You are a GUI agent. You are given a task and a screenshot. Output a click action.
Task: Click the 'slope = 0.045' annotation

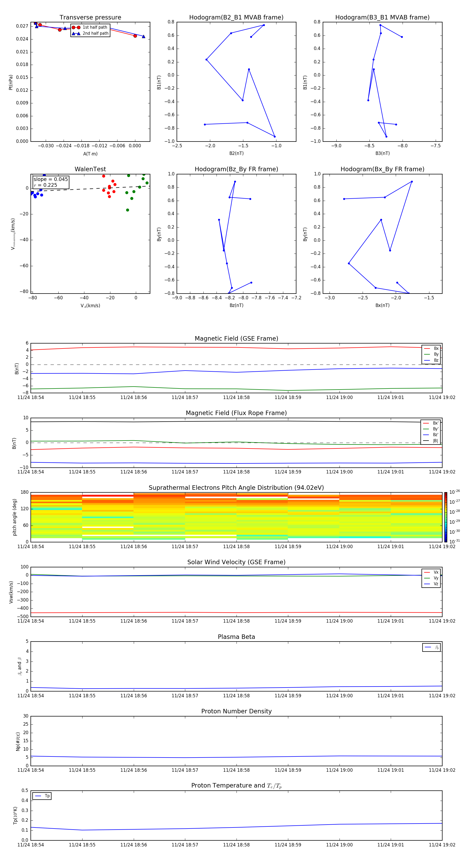pos(51,179)
